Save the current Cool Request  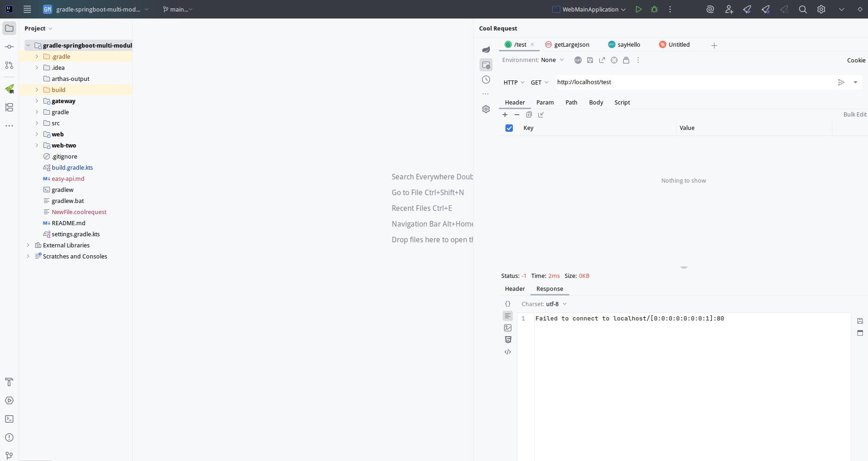(590, 60)
